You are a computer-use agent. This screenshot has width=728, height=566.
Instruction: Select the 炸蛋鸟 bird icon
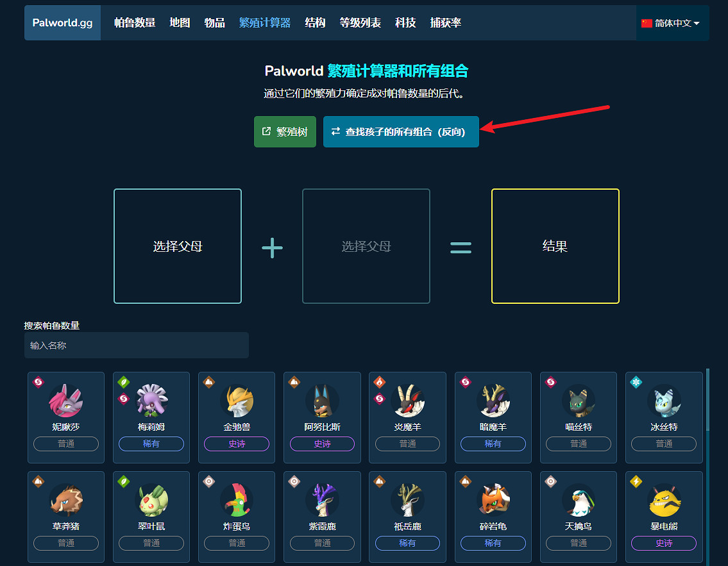click(x=237, y=500)
